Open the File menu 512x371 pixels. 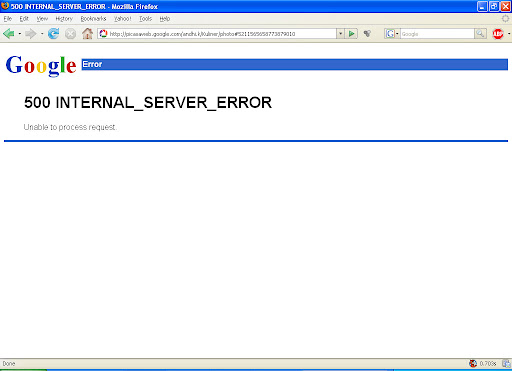[8, 19]
